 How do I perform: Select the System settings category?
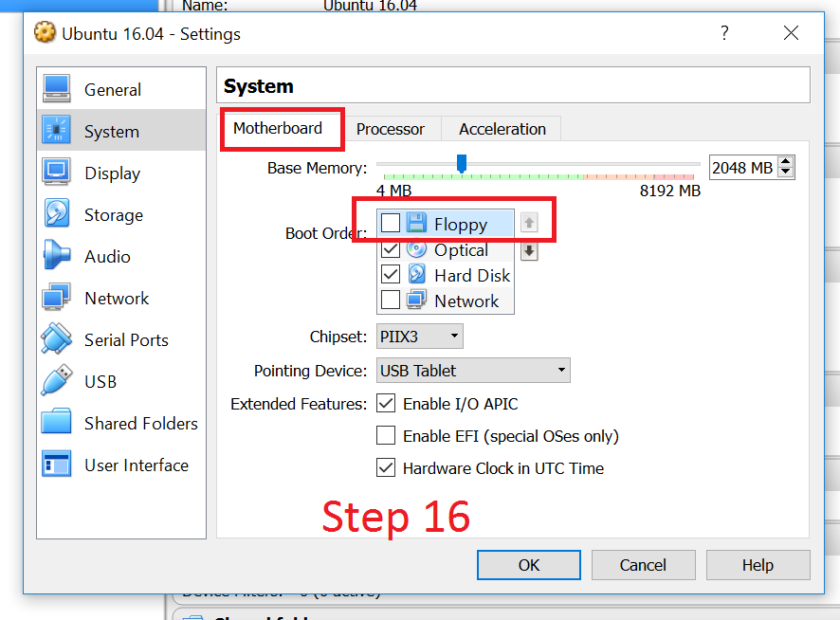click(121, 131)
